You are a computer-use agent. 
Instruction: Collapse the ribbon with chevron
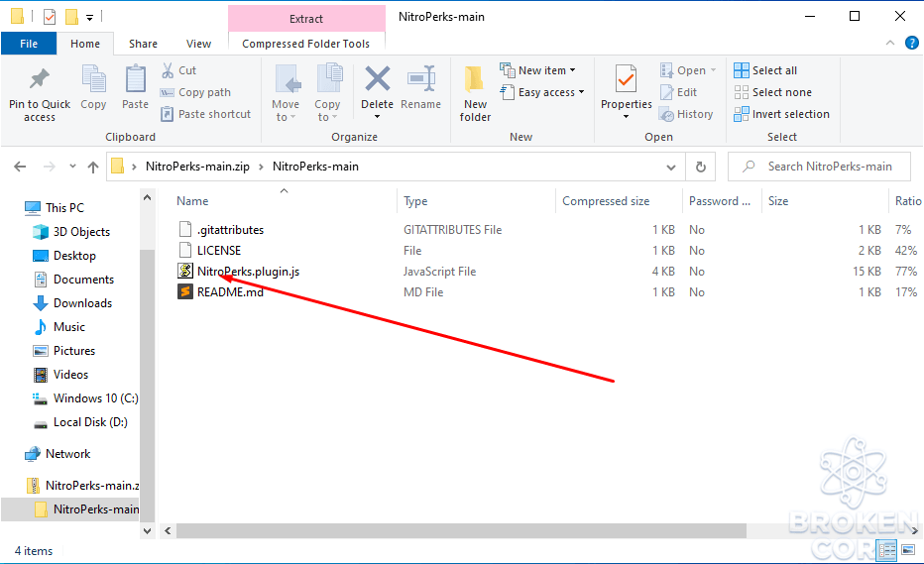point(890,43)
